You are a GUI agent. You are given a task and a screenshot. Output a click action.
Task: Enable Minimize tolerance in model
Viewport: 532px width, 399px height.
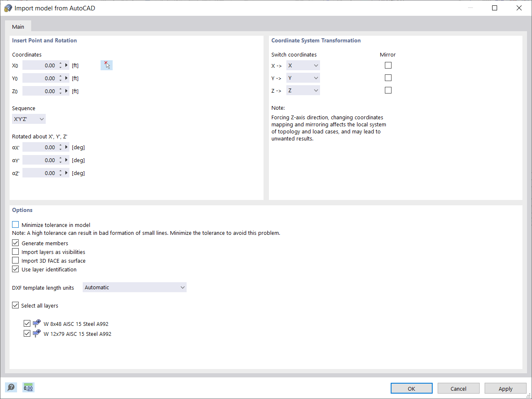pos(15,224)
